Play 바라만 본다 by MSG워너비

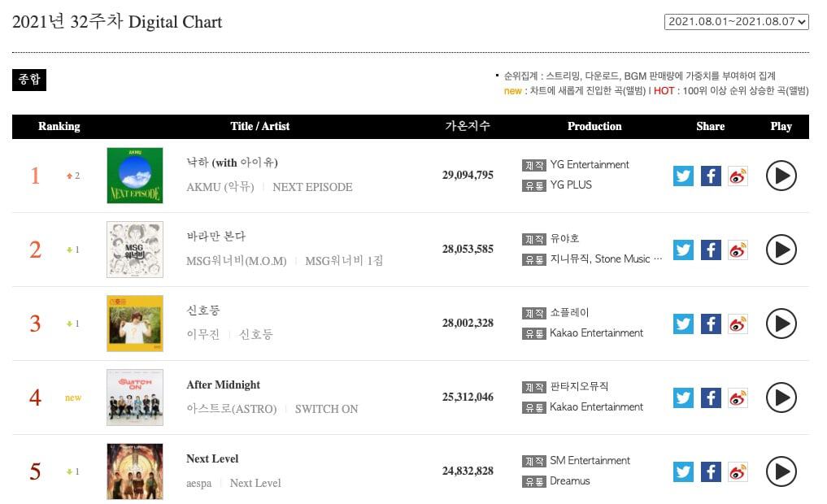pyautogui.click(x=781, y=250)
